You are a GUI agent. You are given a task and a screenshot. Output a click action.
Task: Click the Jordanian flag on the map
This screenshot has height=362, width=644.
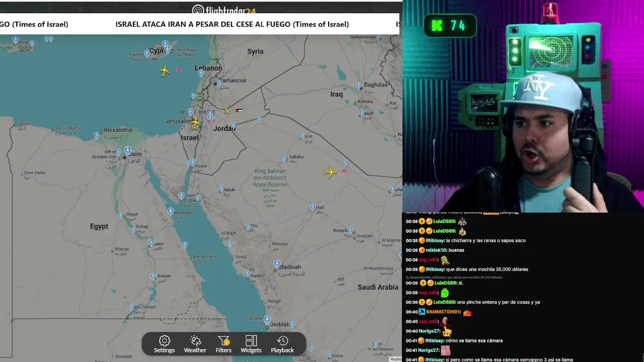pyautogui.click(x=239, y=111)
